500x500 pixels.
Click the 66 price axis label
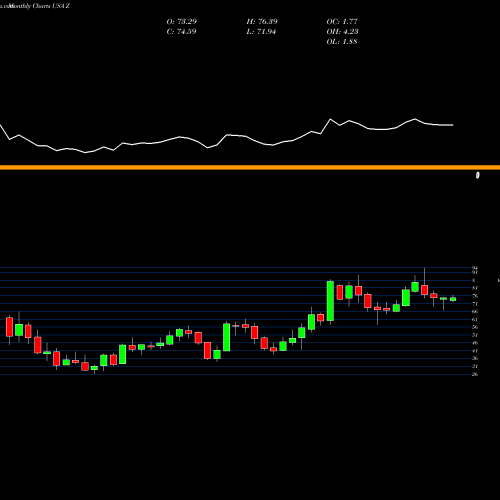[475, 312]
